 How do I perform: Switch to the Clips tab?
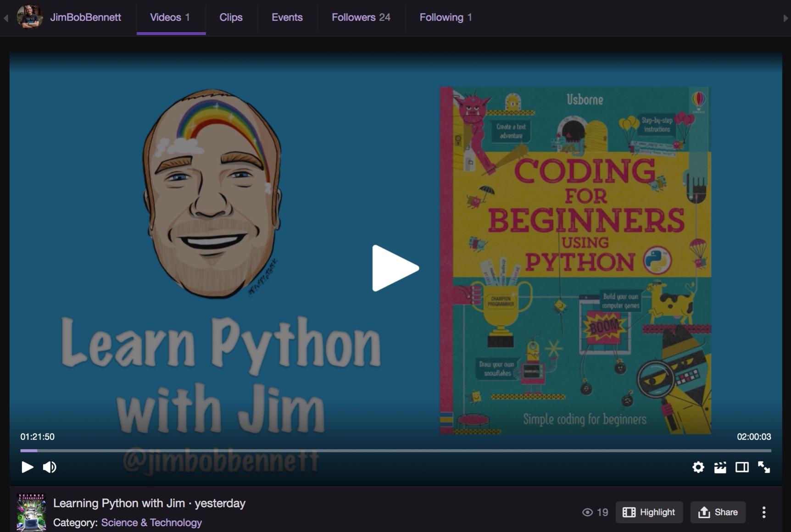point(231,17)
